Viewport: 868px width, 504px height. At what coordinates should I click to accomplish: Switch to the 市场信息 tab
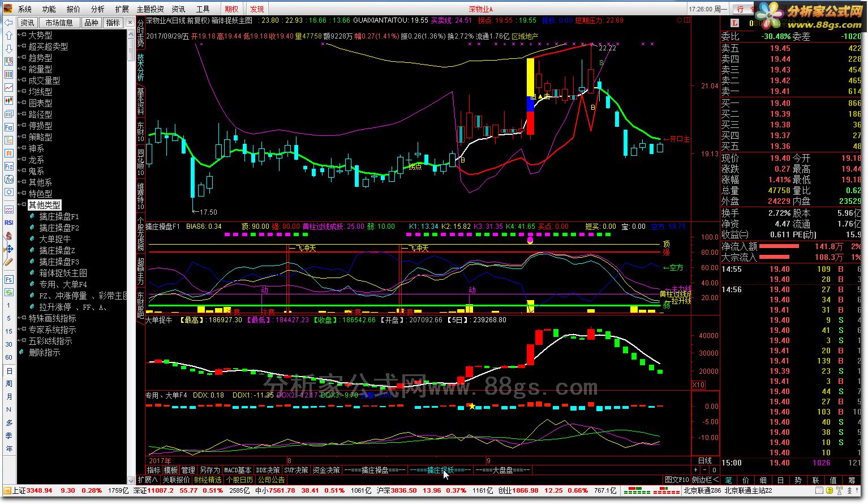click(x=59, y=23)
